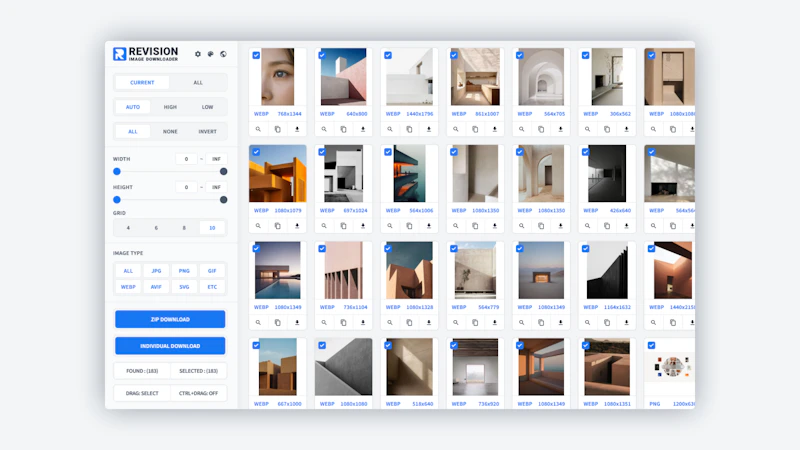This screenshot has height=450, width=800.
Task: Uncheck the PNG 1200x630 image checkbox
Action: pos(652,345)
